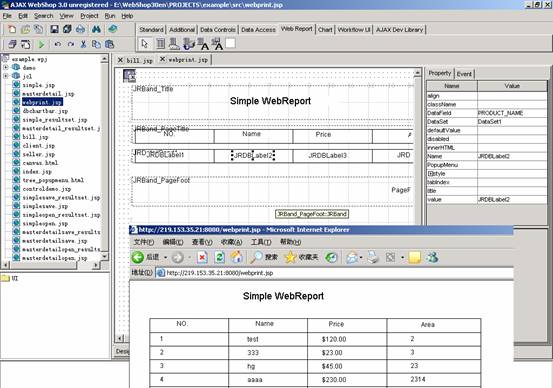The image size is (553, 388).
Task: Click the Refresh icon in Internet Explorer
Action: point(219,257)
